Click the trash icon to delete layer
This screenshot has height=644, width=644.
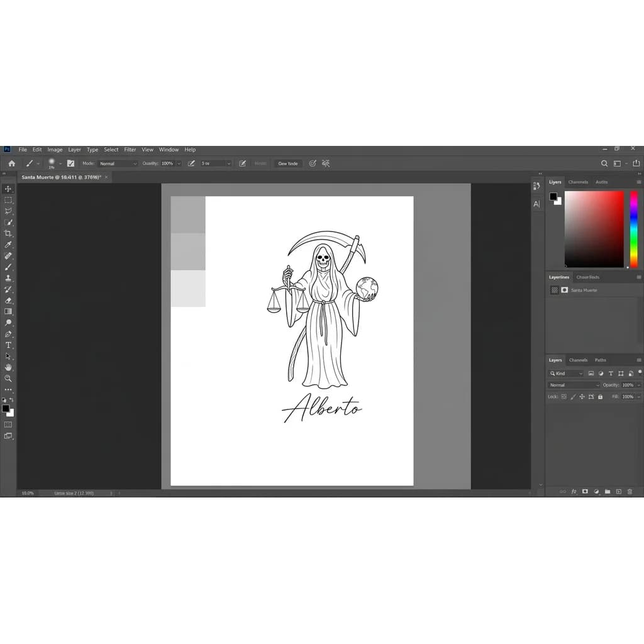click(630, 491)
